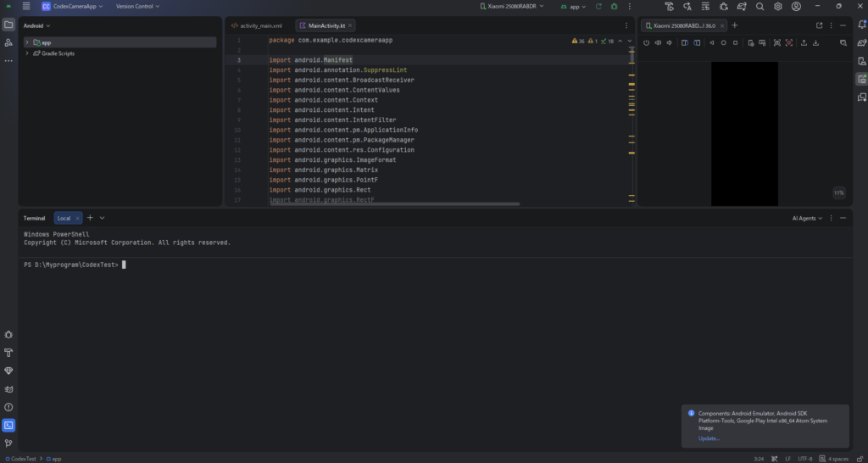868x463 pixels.
Task: Click the Attach Debugger to process icon
Action: pyautogui.click(x=724, y=6)
